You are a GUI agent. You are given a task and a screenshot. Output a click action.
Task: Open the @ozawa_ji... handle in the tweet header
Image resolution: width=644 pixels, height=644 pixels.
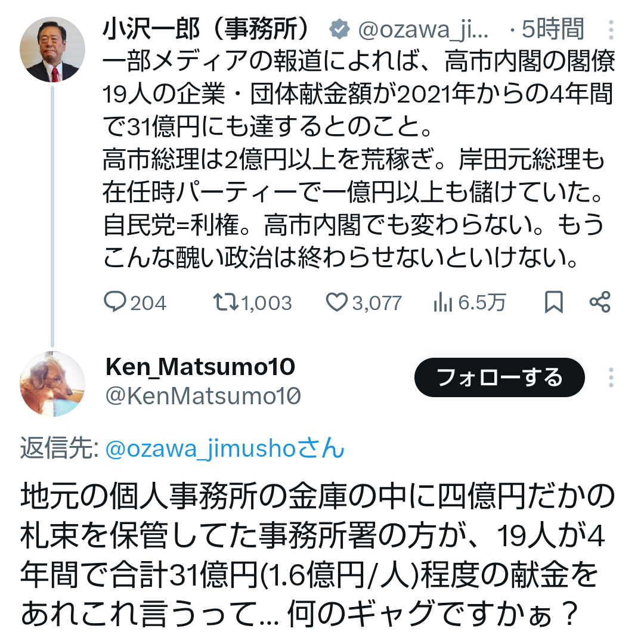pyautogui.click(x=423, y=29)
